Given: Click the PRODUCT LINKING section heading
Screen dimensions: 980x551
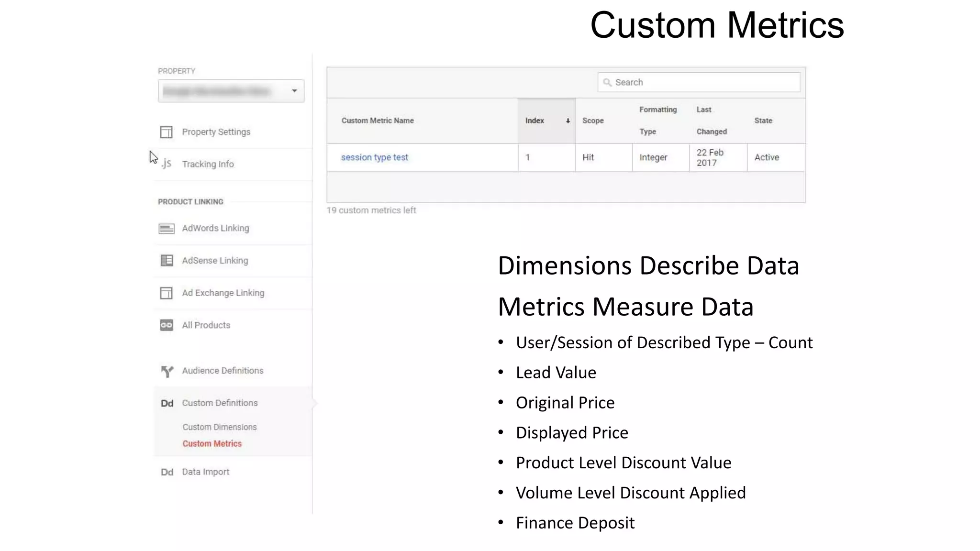Looking at the screenshot, I should [x=190, y=202].
